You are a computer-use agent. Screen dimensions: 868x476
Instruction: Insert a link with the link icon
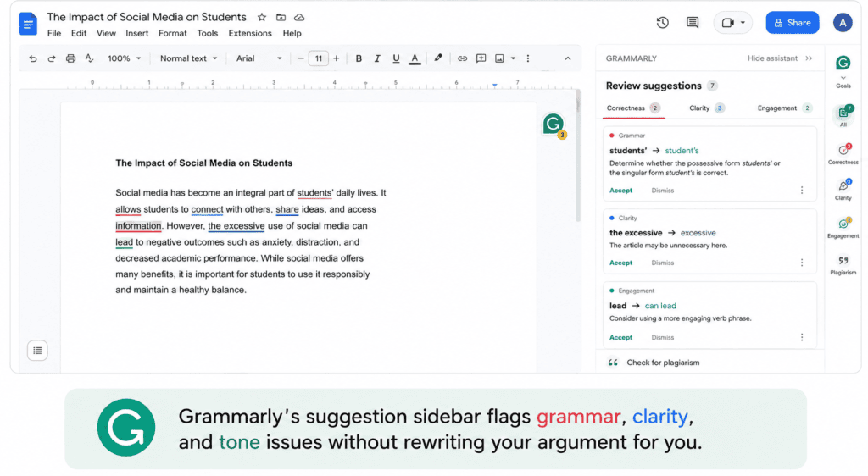[462, 58]
